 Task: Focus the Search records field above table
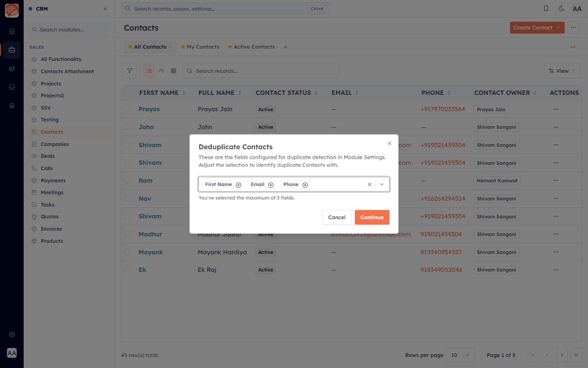261,71
